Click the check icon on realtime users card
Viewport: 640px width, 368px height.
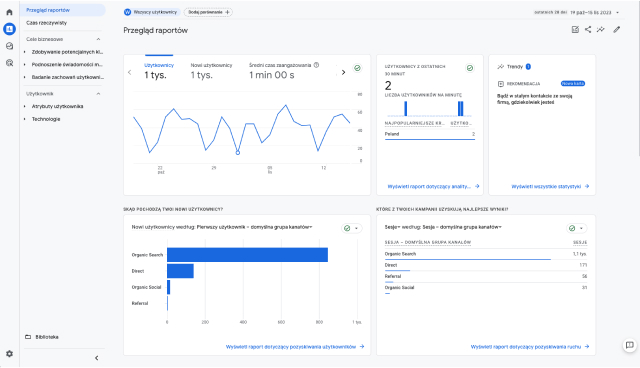[x=470, y=68]
